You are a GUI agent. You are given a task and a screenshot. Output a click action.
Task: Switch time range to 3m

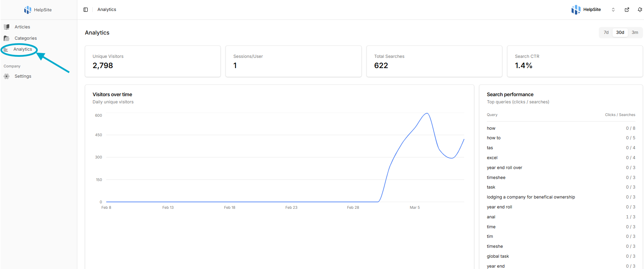click(x=635, y=33)
